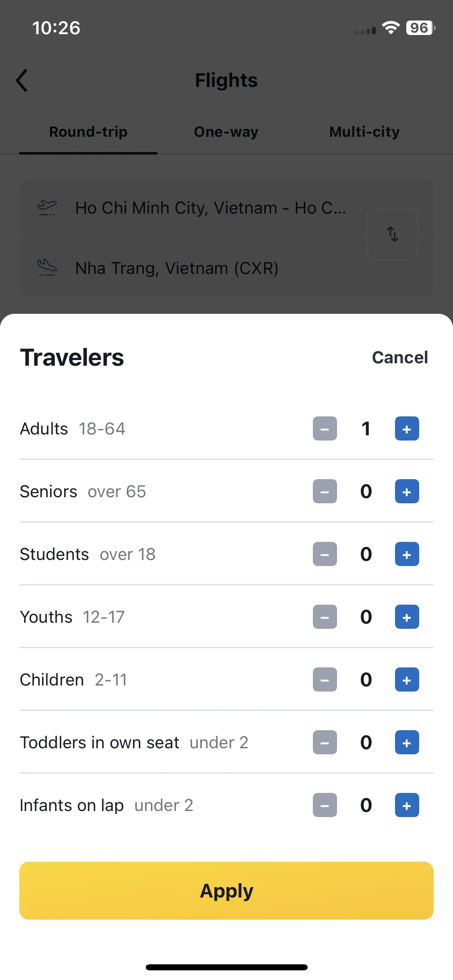The width and height of the screenshot is (453, 980).
Task: Apply the traveler selection
Action: pyautogui.click(x=226, y=891)
